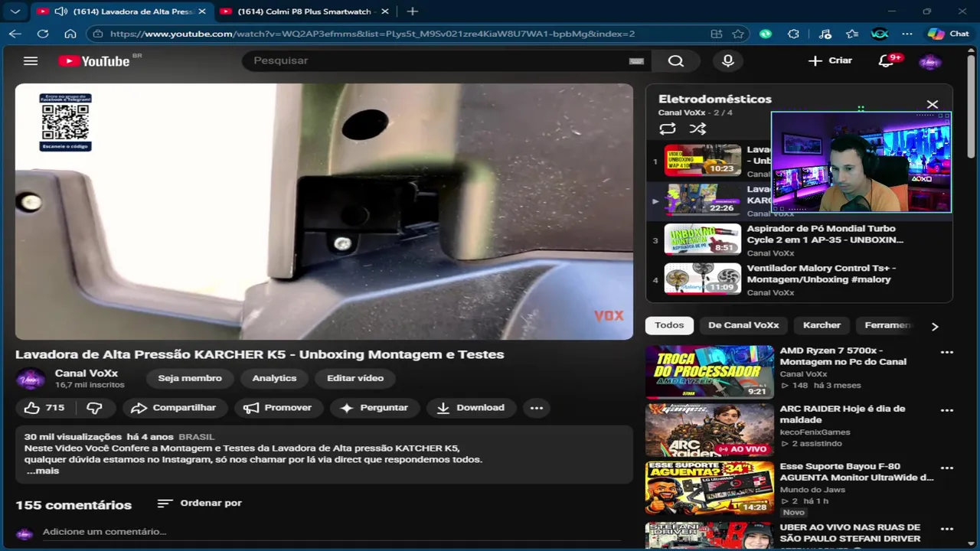Open the media control music note icon
Screen dimensions: 980x551
(x=825, y=34)
